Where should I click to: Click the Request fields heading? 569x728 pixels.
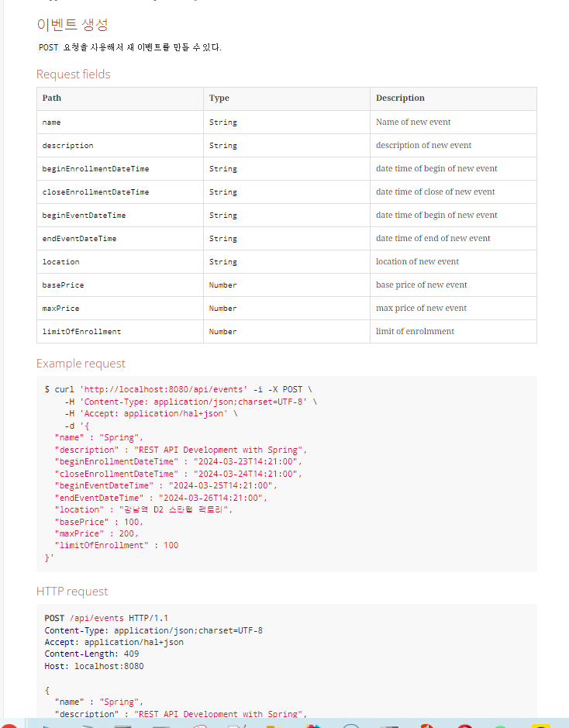(x=74, y=74)
